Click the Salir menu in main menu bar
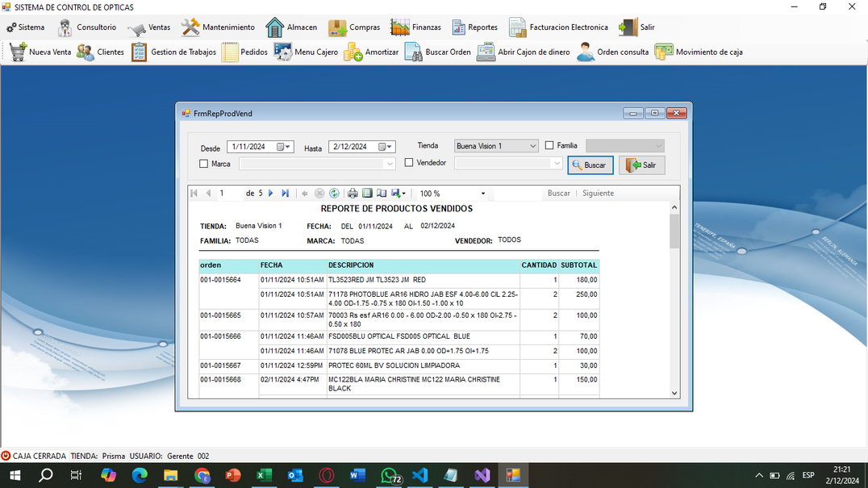Screen dimensions: 868x488 (636, 27)
